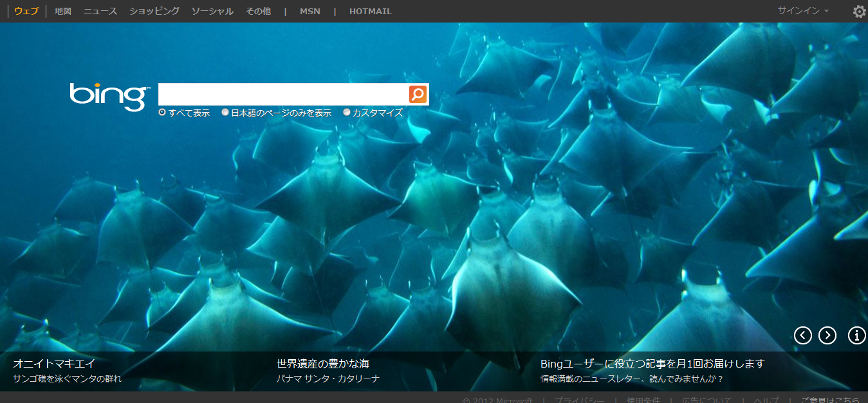This screenshot has width=868, height=403.
Task: Expand the サインイン dropdown
Action: click(802, 11)
